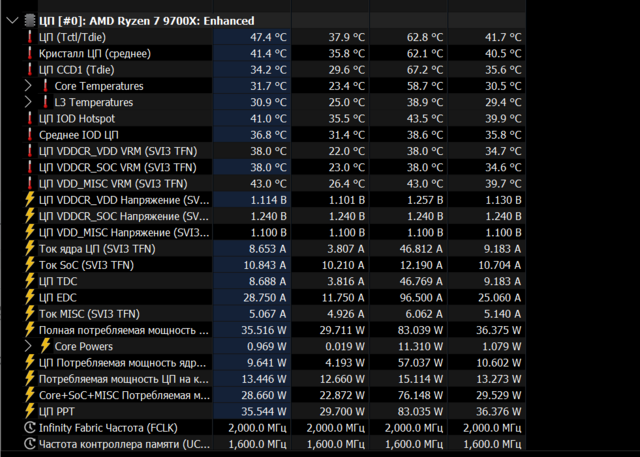This screenshot has height=457, width=640.
Task: Expand the Core Powers subgroup
Action: coord(28,346)
